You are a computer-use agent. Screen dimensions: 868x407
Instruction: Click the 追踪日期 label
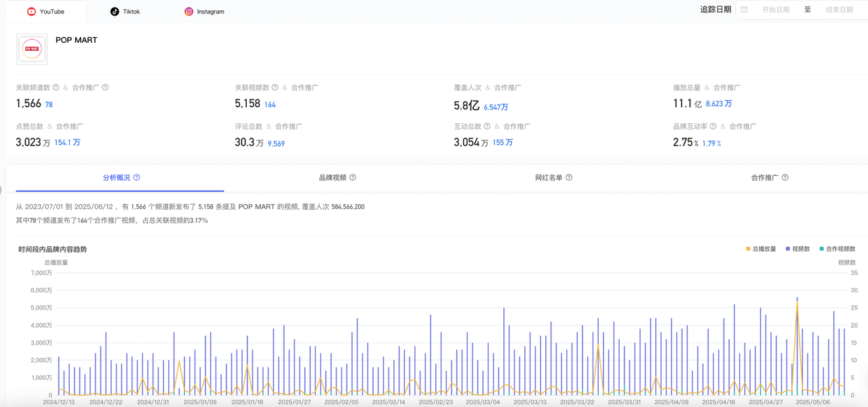715,9
